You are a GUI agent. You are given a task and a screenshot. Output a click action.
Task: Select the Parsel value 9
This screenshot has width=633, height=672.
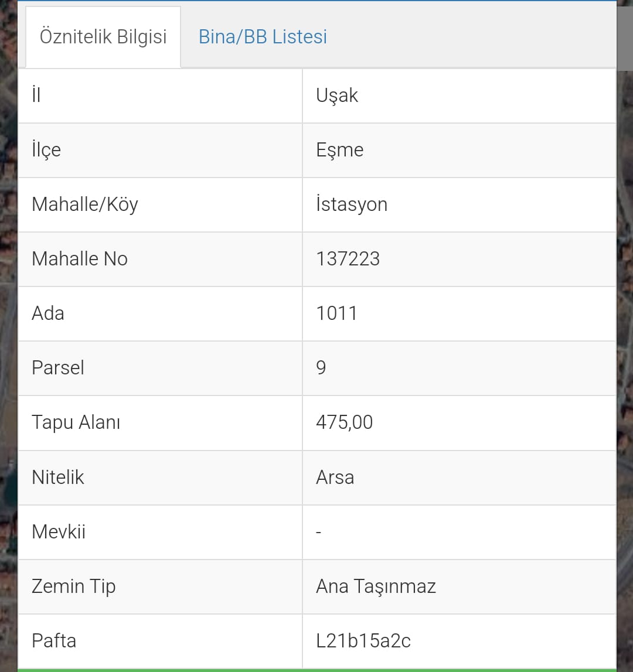pos(321,368)
